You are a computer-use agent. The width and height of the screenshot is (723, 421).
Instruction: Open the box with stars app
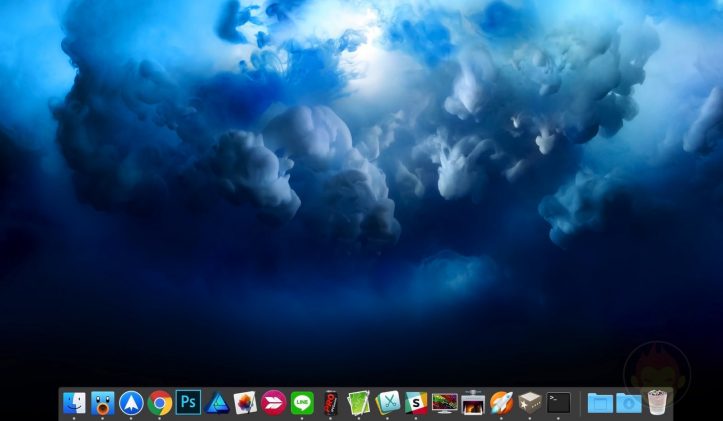coord(530,403)
